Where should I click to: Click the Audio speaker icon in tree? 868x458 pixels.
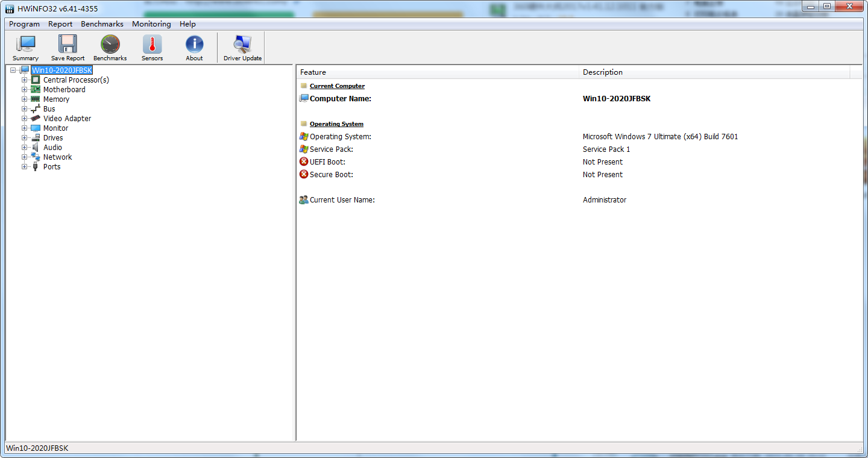[x=36, y=147]
